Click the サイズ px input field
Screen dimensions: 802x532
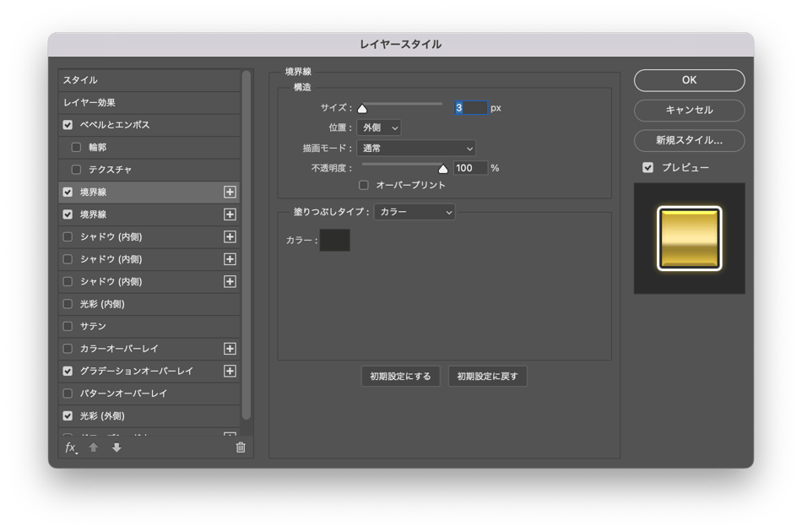471,108
